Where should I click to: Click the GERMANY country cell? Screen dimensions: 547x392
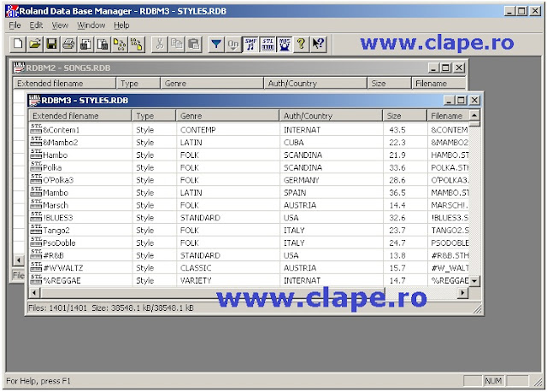tap(301, 180)
